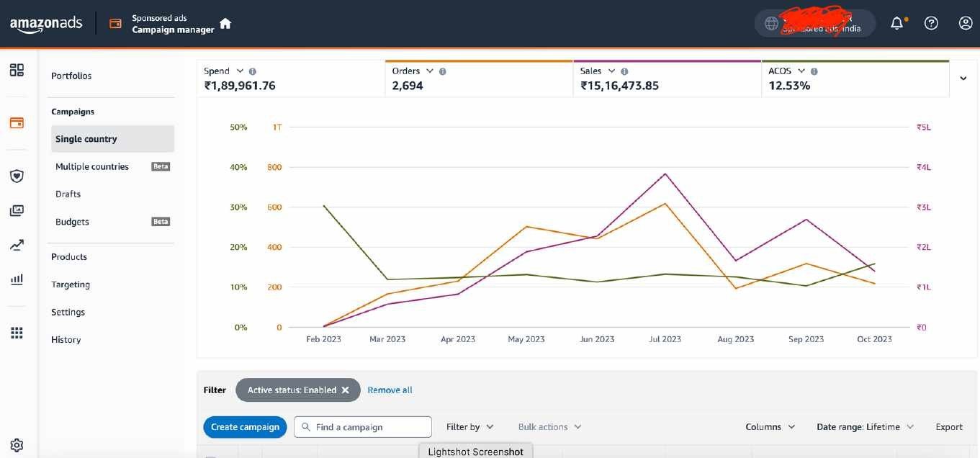The height and width of the screenshot is (458, 980).
Task: Click the Find a campaign search field
Action: [x=363, y=427]
